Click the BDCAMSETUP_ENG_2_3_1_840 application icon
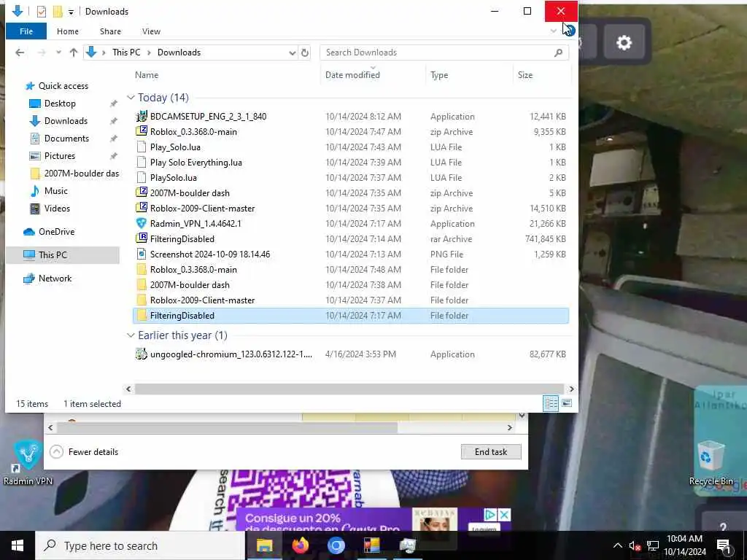This screenshot has height=560, width=747. click(142, 116)
